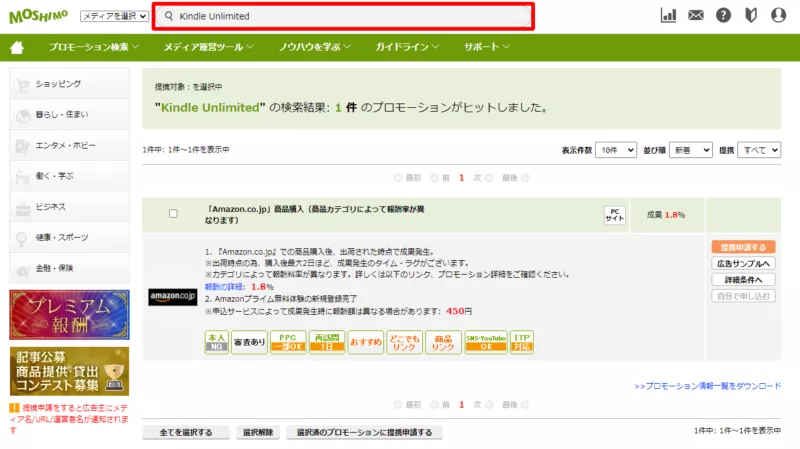Check the Amazon.co.jp promotion checkbox
Screen dimensions: 800x449
(173, 214)
